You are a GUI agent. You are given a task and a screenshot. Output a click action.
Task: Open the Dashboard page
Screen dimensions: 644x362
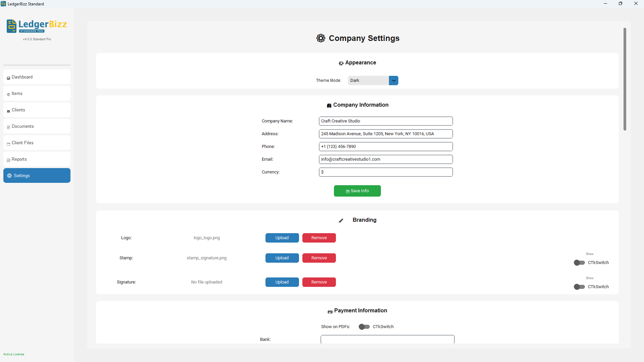tap(37, 77)
